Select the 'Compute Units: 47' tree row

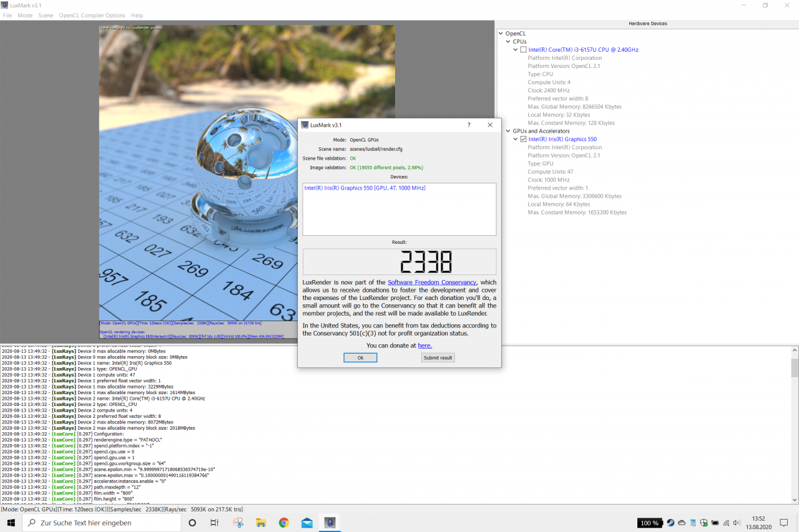[x=550, y=172]
